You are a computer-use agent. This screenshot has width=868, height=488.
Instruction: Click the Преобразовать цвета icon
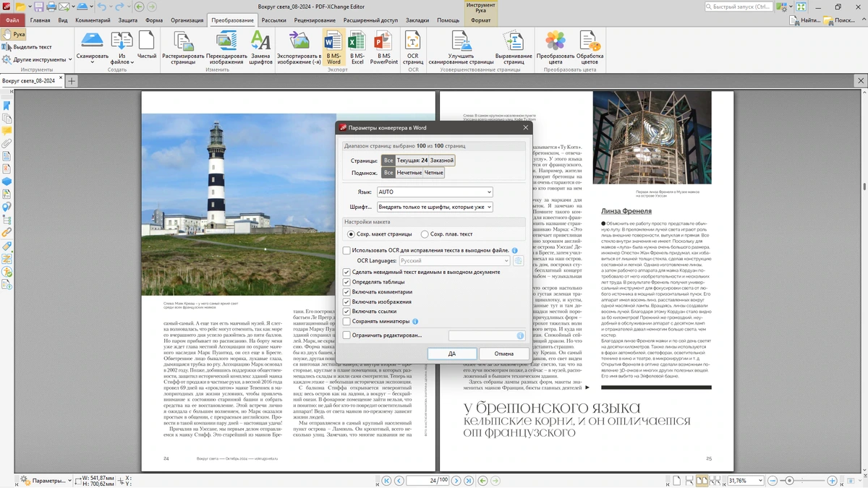pos(556,40)
